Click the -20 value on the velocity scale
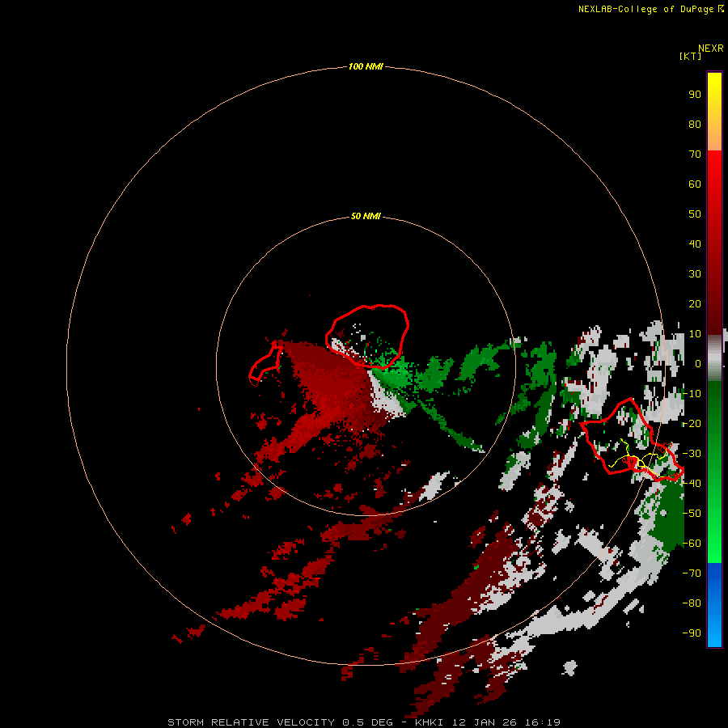Image resolution: width=728 pixels, height=728 pixels. click(x=692, y=423)
